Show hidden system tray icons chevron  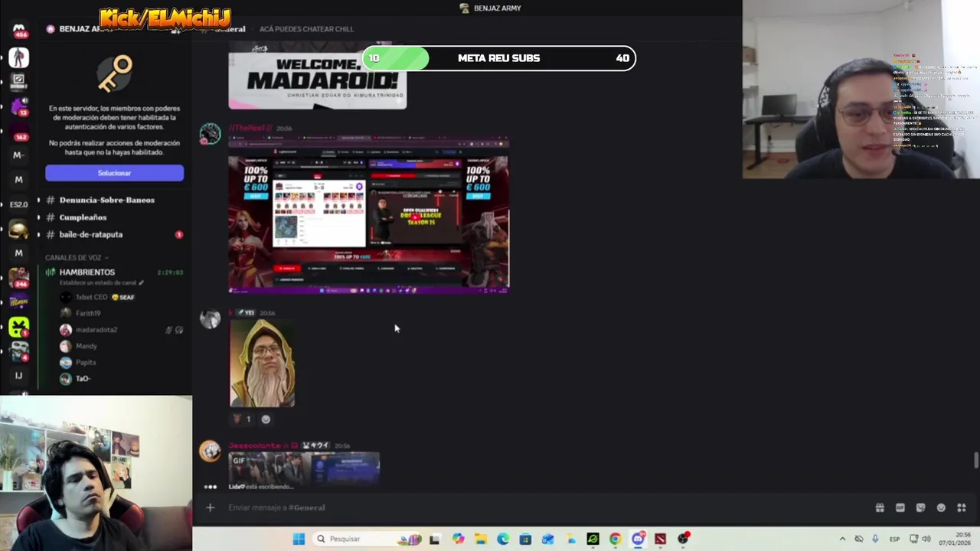pyautogui.click(x=842, y=539)
